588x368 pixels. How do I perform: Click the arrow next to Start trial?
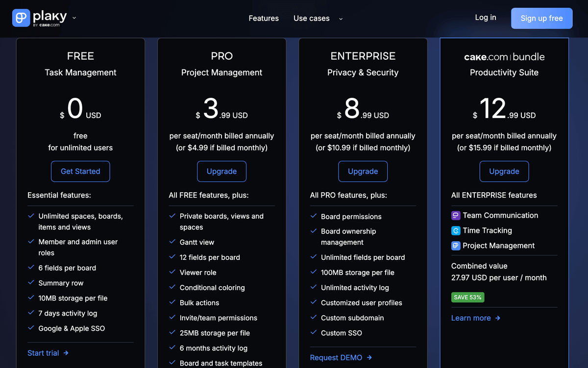point(66,353)
